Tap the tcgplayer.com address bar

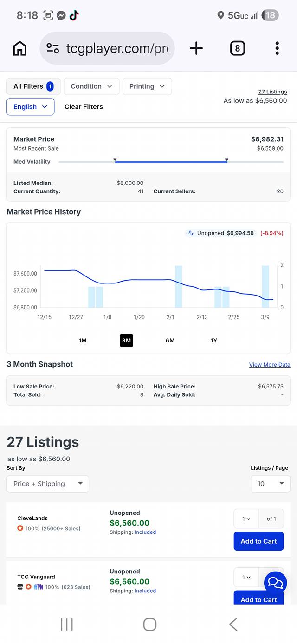tap(107, 48)
